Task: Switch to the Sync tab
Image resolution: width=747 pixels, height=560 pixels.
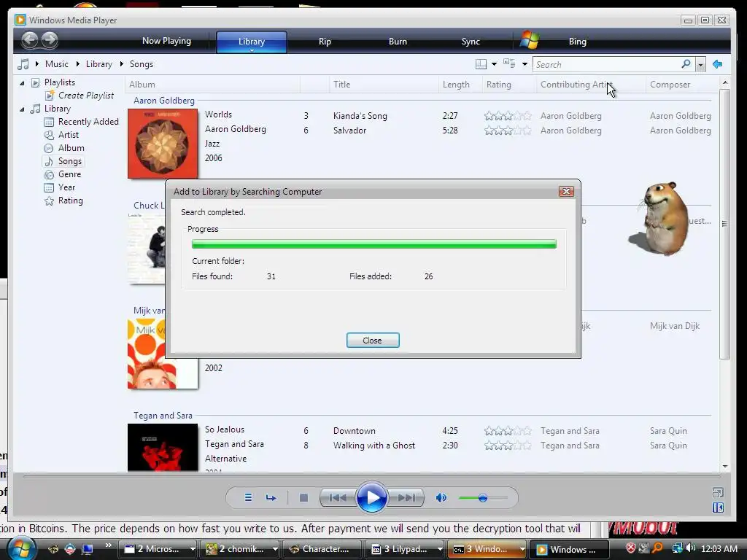Action: [x=471, y=42]
